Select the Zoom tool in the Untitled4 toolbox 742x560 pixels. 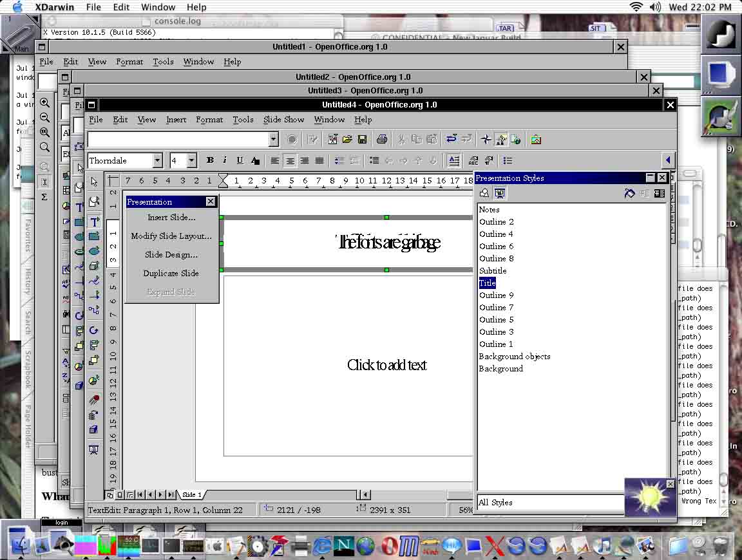pyautogui.click(x=94, y=201)
